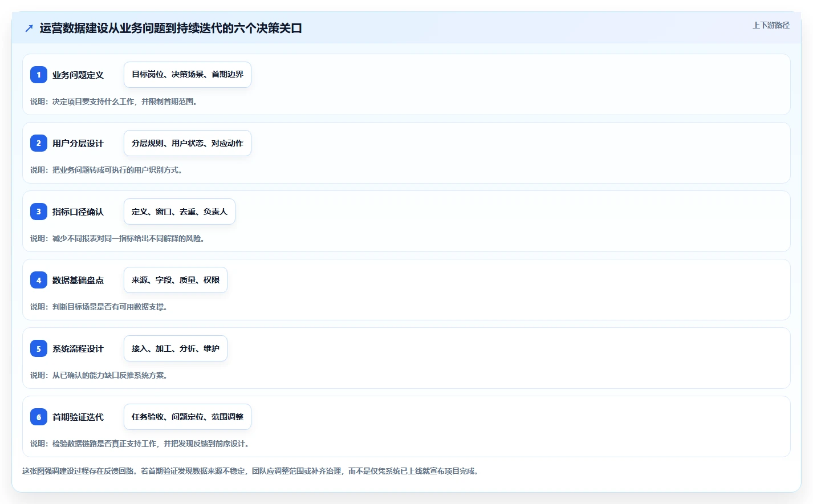813x504 pixels.
Task: Click the note 判断目标场景是否有可用数据支撑
Action: (x=99, y=307)
